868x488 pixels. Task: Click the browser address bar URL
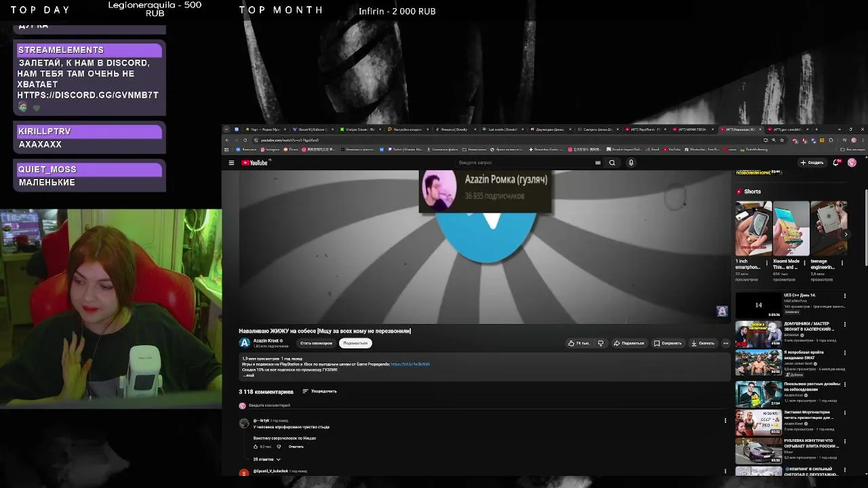tap(290, 140)
